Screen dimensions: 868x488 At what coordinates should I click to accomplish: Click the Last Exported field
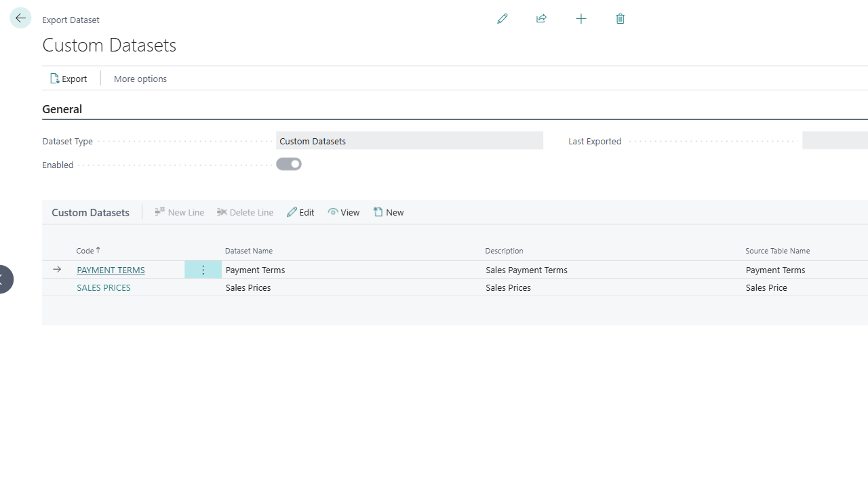tap(835, 141)
